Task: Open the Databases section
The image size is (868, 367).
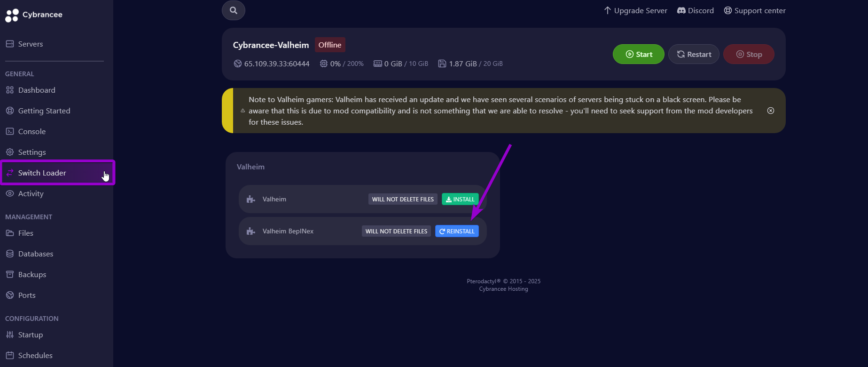Action: pos(29,254)
